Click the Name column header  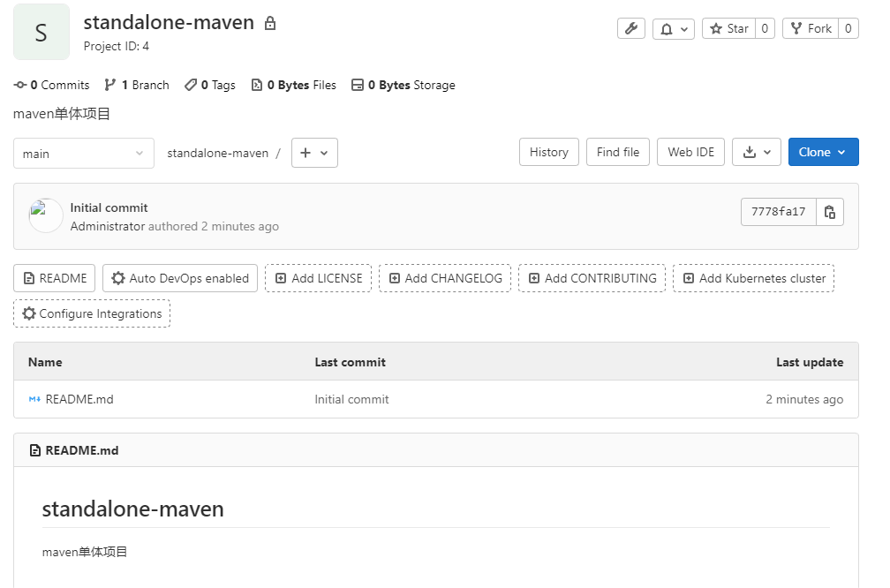(45, 362)
